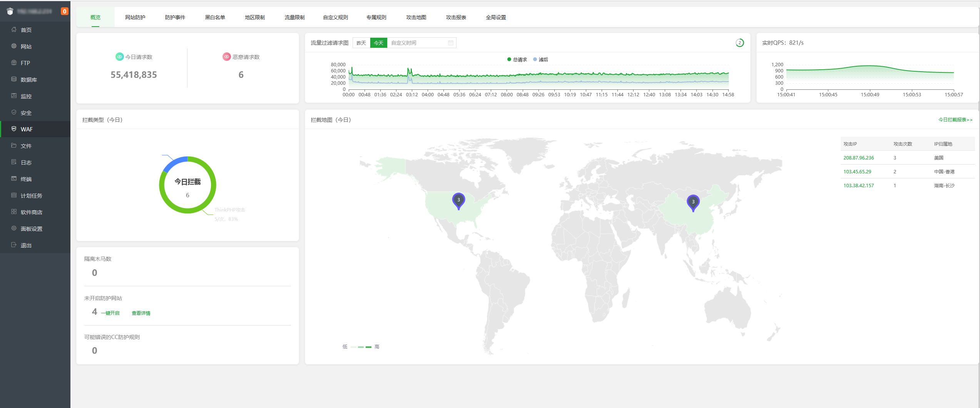This screenshot has height=408, width=980.
Task: Select the 今天 time range button
Action: (378, 43)
